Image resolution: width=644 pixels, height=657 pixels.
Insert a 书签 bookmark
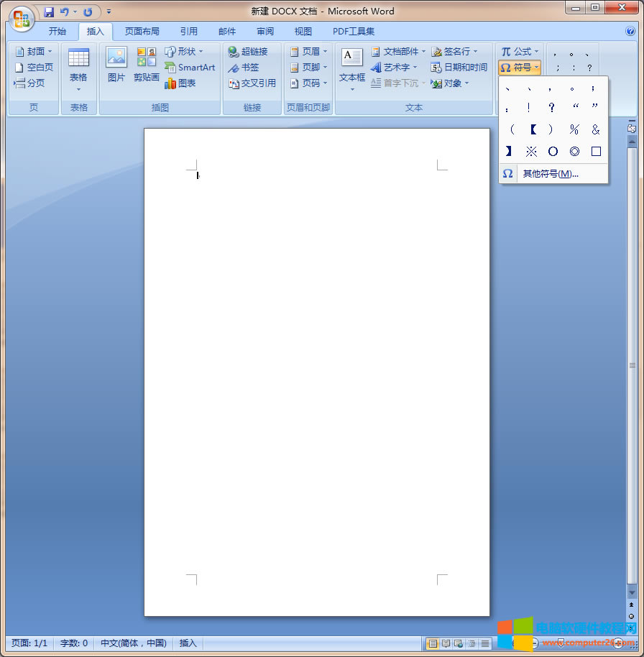tap(244, 68)
